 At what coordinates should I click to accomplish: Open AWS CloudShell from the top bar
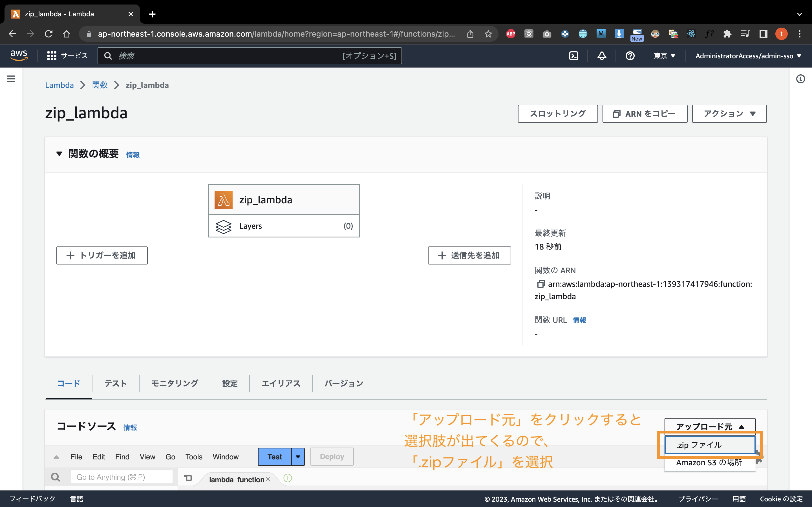pos(574,56)
